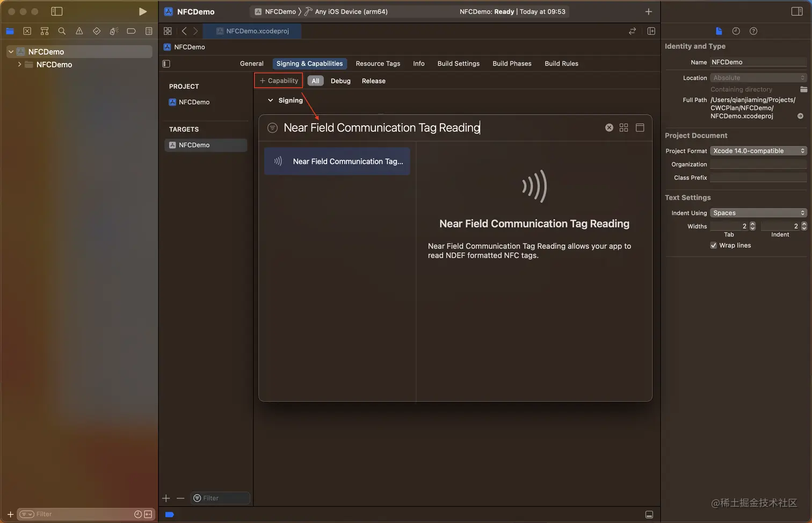Open the Test navigator diamond icon
Image resolution: width=812 pixels, height=523 pixels.
(x=97, y=31)
